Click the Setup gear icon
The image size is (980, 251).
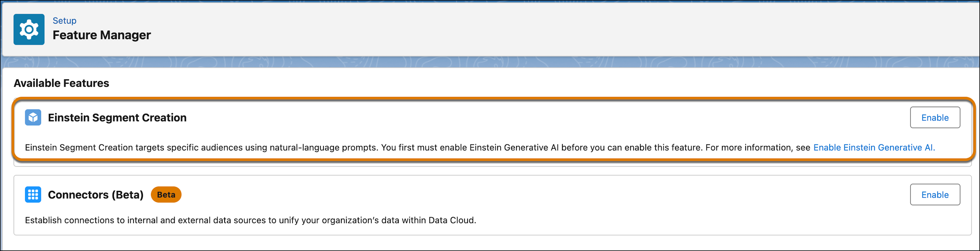29,29
